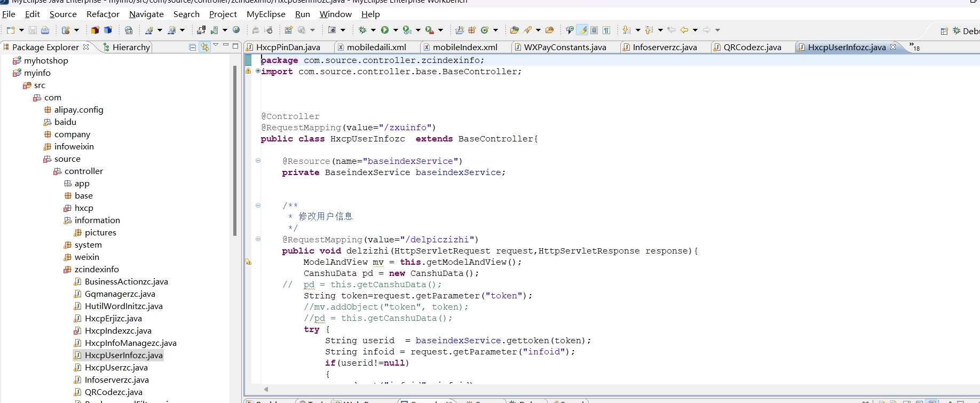Click the Last Edit Location icon
The image size is (980, 403).
coord(671,30)
